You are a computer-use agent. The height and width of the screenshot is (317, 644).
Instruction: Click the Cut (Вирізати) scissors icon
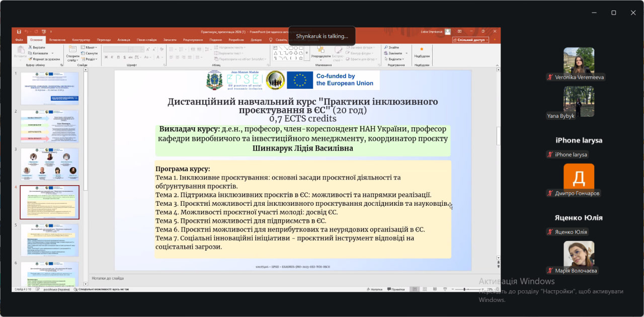coord(31,47)
